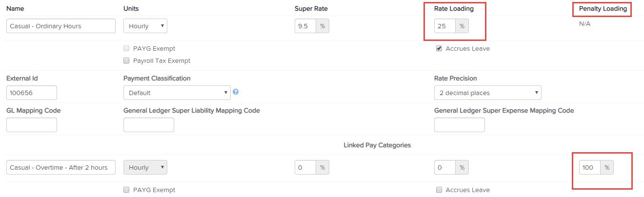644x197 pixels.
Task: Click the Payment Classification help icon
Action: 236,92
